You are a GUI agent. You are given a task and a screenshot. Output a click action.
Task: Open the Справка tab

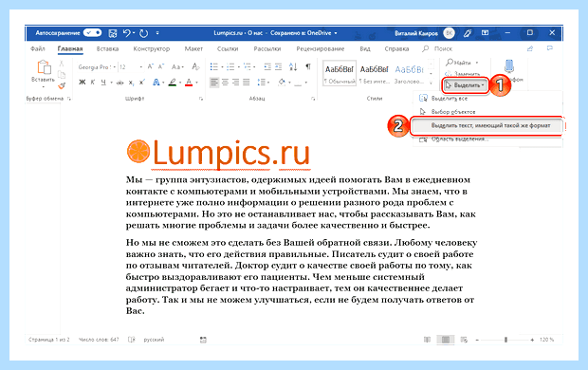pyautogui.click(x=396, y=48)
